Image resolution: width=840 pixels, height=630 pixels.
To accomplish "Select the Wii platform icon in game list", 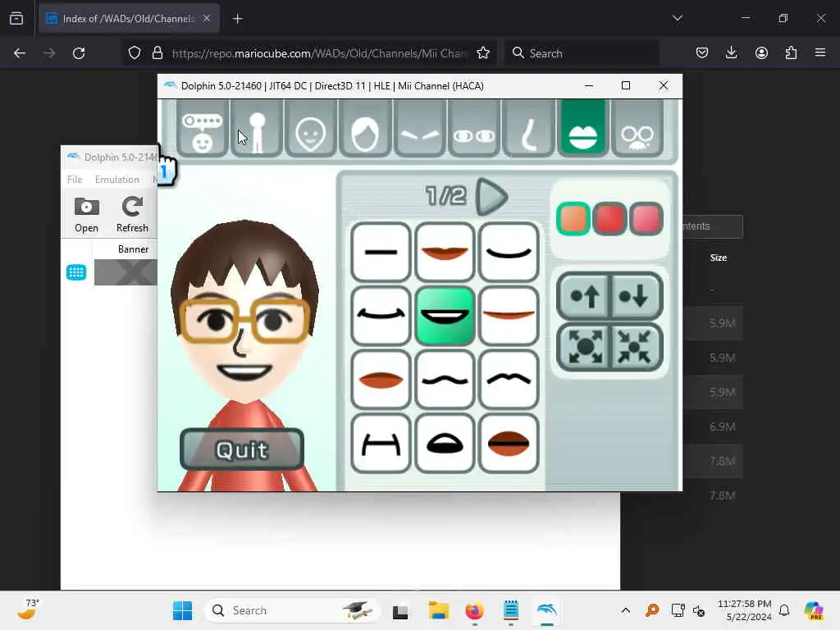I will click(76, 272).
